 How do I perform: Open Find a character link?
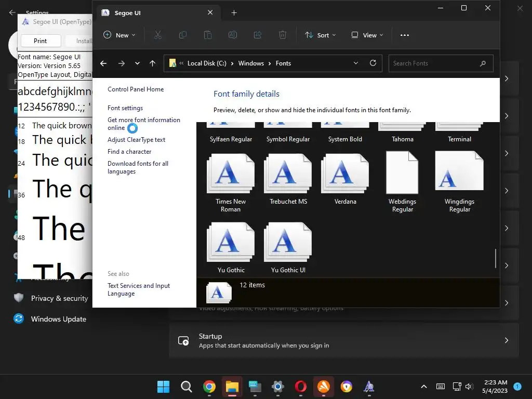coord(129,152)
